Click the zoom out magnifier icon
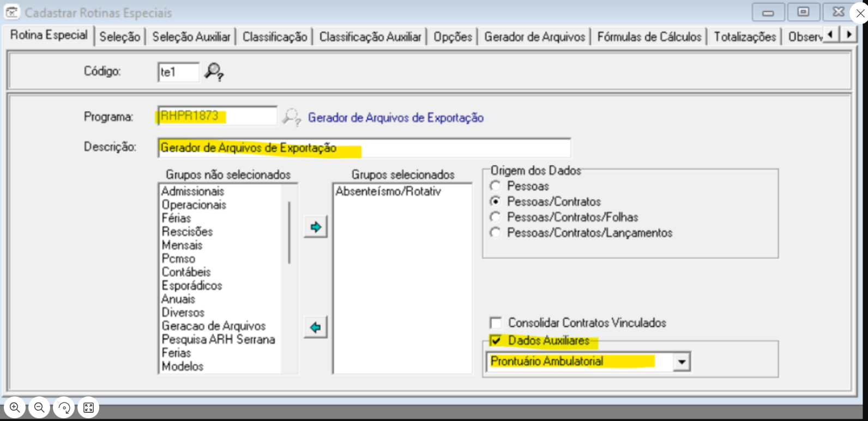The width and height of the screenshot is (868, 421). [x=39, y=407]
